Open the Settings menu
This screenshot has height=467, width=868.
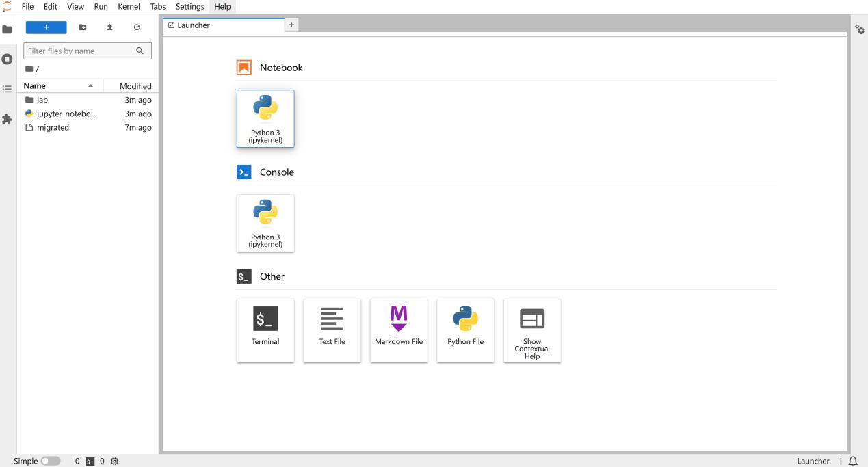click(x=190, y=6)
